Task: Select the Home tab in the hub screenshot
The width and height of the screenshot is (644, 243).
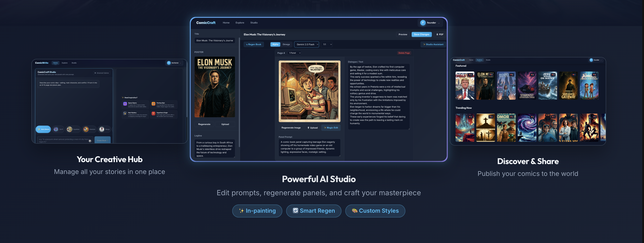Action: click(x=55, y=63)
